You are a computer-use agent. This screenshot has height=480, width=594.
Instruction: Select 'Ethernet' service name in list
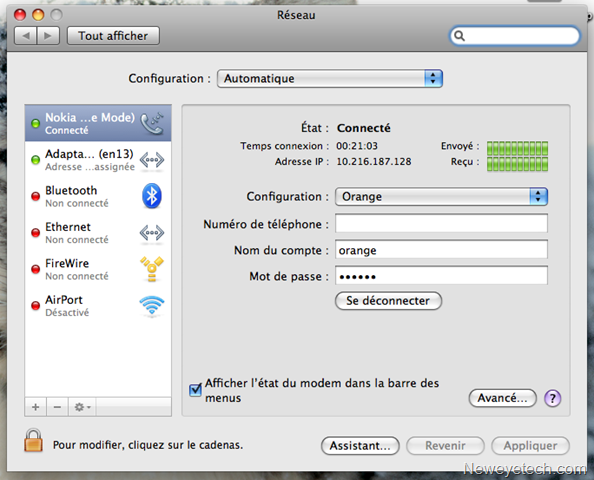pyautogui.click(x=68, y=227)
